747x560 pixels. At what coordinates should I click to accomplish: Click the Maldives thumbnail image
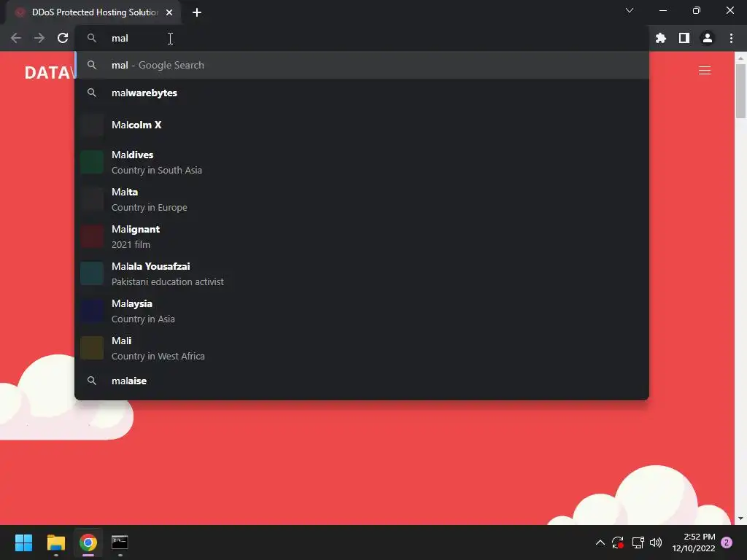(x=91, y=162)
